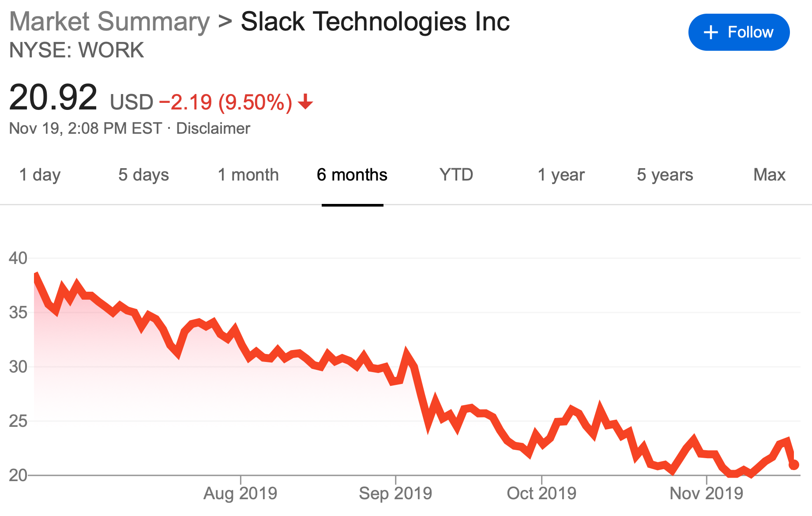
Task: Show the 1 month chart range
Action: [248, 175]
